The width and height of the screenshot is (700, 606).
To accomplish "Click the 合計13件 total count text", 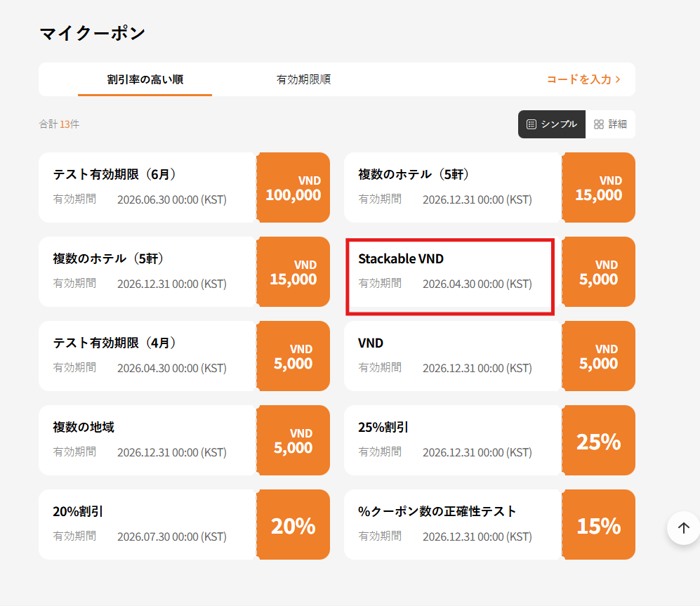I will click(x=59, y=124).
